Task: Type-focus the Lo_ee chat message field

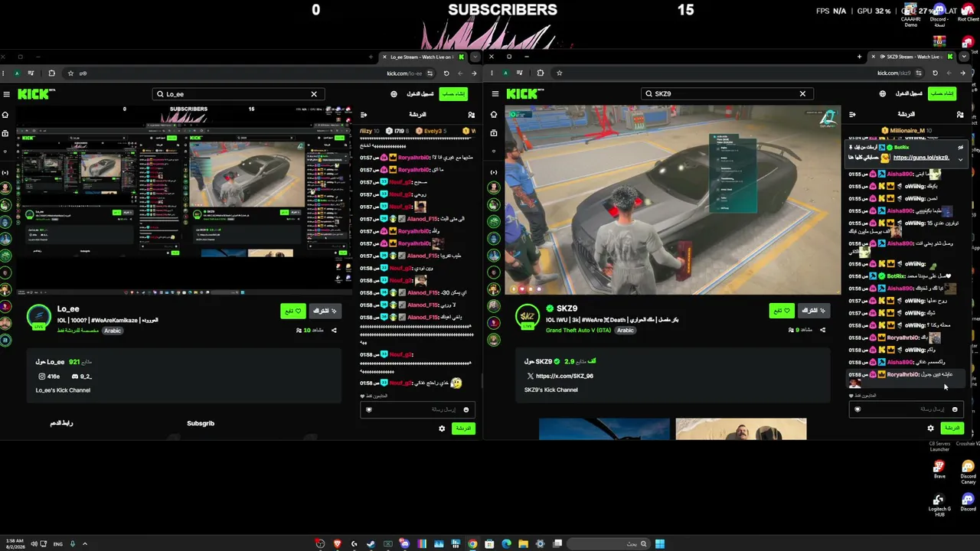Action: point(418,409)
